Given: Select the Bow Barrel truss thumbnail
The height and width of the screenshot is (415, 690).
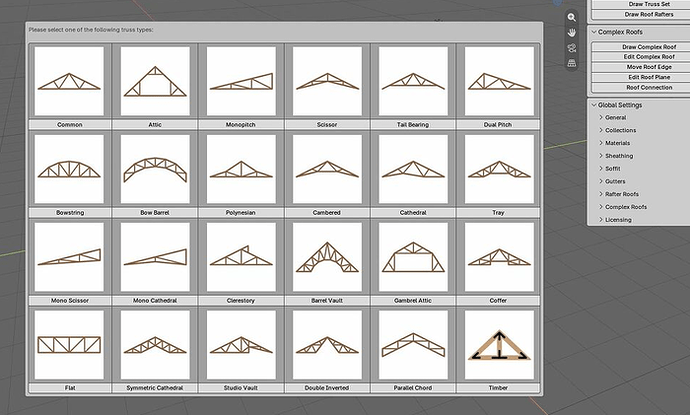Looking at the screenshot, I should click(155, 169).
